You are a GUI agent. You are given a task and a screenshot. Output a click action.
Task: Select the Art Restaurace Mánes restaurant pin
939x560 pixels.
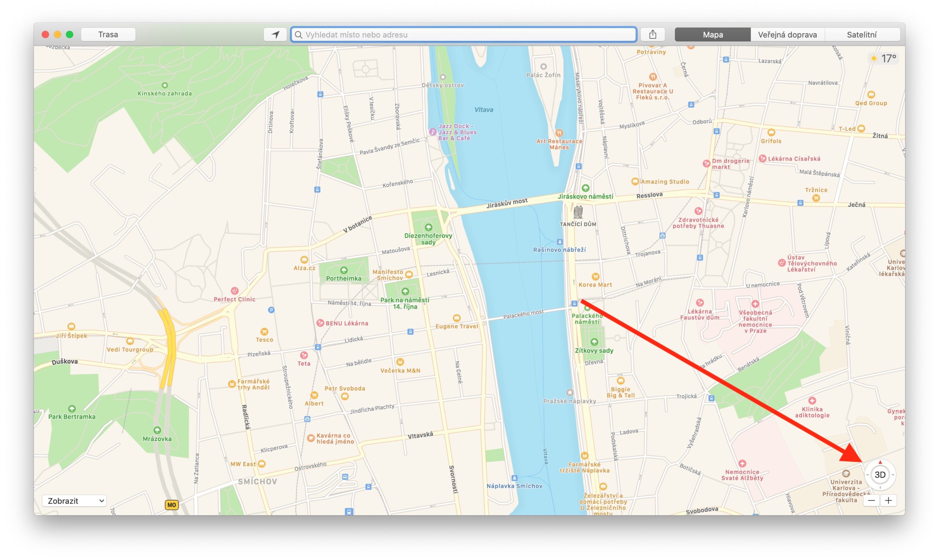[x=559, y=133]
